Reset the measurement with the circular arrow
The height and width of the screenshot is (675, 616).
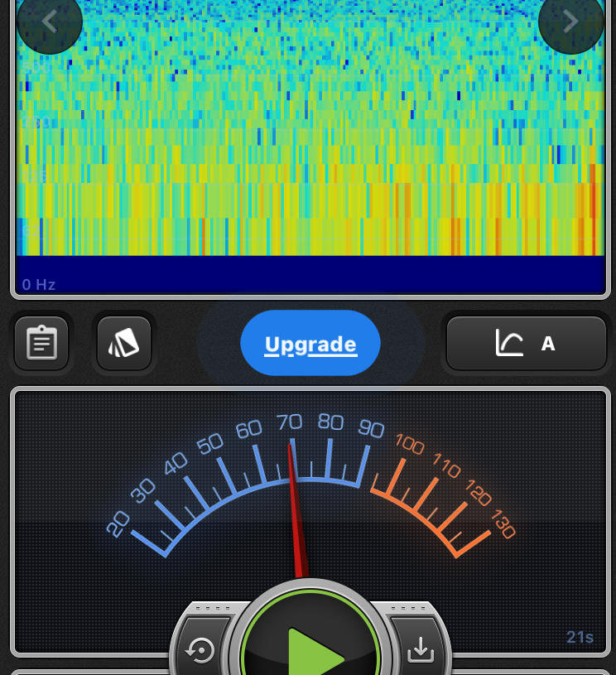pos(201,651)
